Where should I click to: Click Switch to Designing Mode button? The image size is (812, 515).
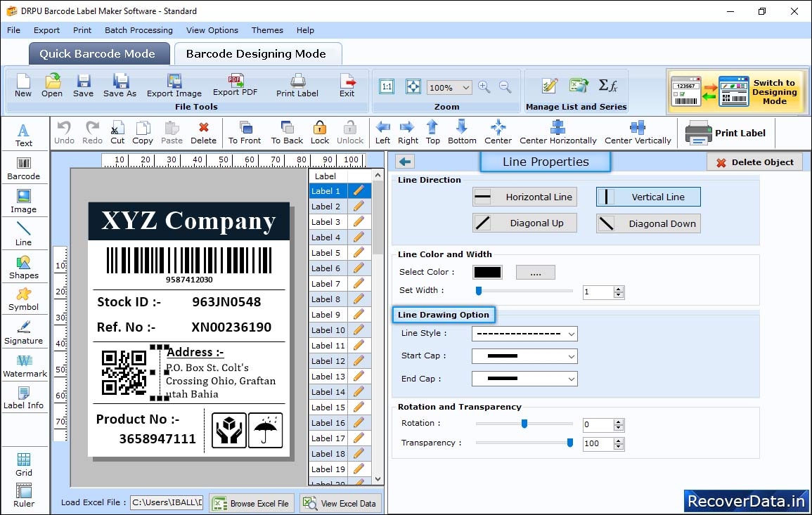click(737, 92)
